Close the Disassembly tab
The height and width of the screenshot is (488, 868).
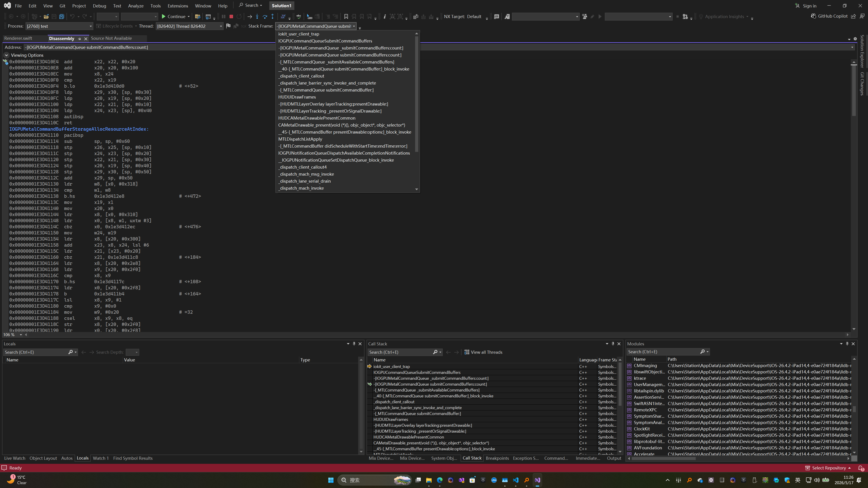point(86,39)
